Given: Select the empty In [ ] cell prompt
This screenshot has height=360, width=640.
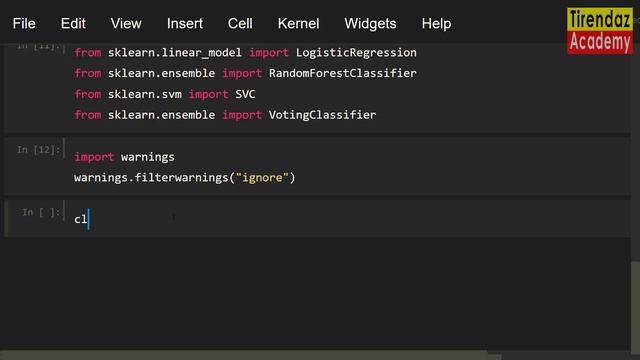Looking at the screenshot, I should point(41,212).
